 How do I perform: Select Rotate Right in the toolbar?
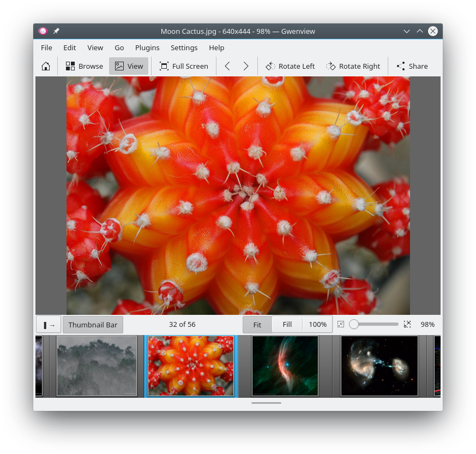pos(353,65)
